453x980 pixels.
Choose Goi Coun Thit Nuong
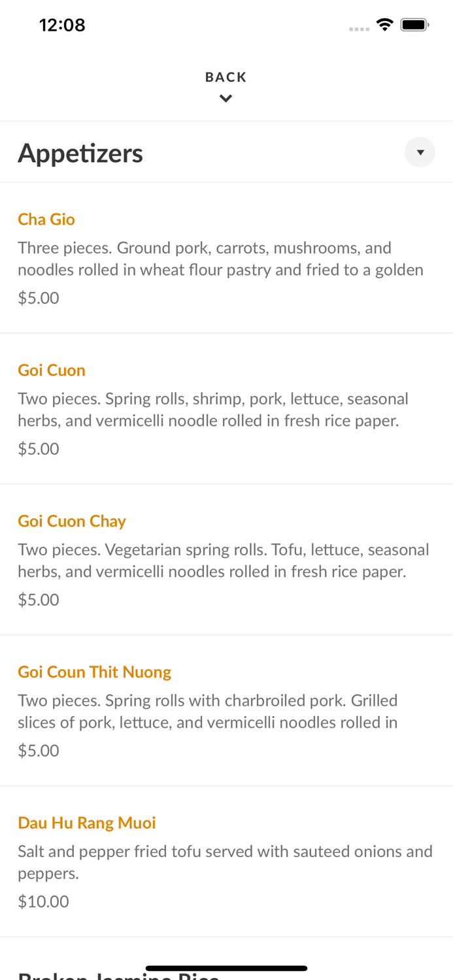point(94,672)
